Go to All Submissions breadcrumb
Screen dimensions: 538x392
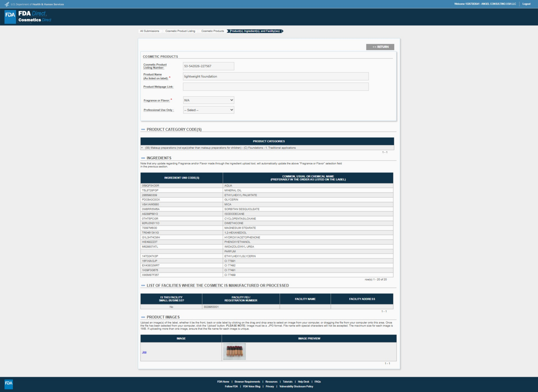149,31
